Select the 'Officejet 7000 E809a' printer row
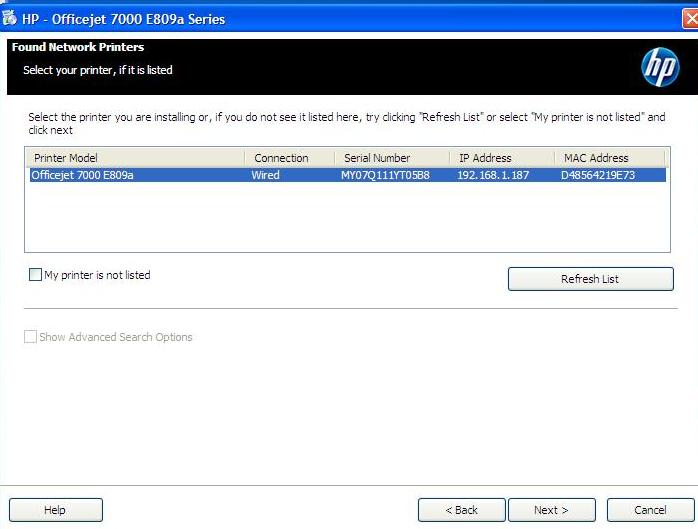Viewport: 698px width, 529px height. click(x=348, y=175)
